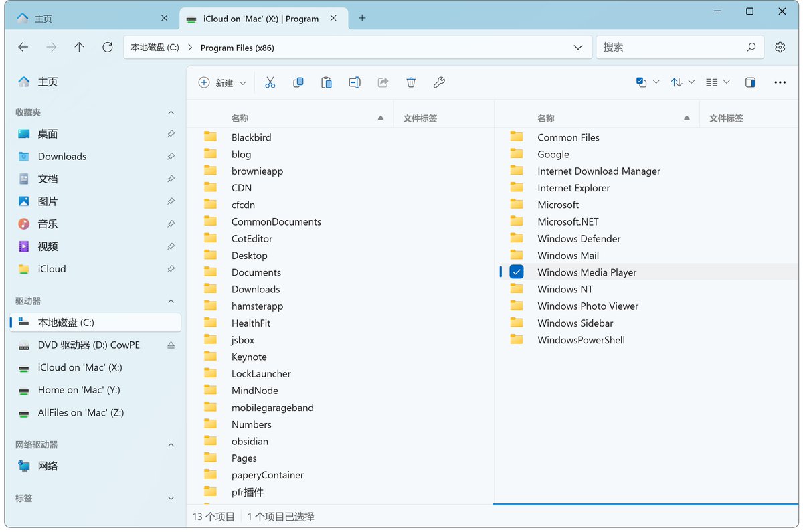Unpin iCloud from favorites
Viewport: 803px width, 532px height.
pyautogui.click(x=171, y=269)
